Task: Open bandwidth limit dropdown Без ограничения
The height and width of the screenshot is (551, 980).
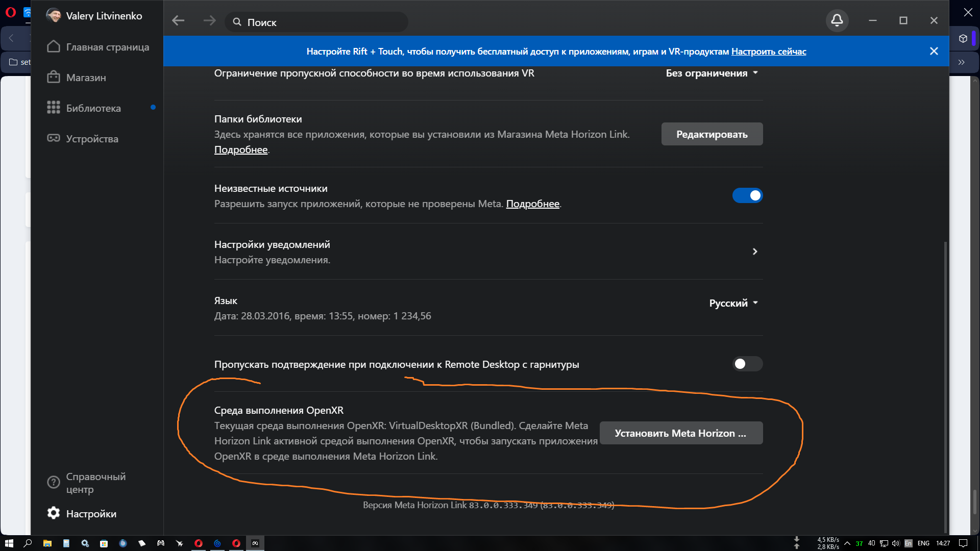Action: tap(712, 73)
